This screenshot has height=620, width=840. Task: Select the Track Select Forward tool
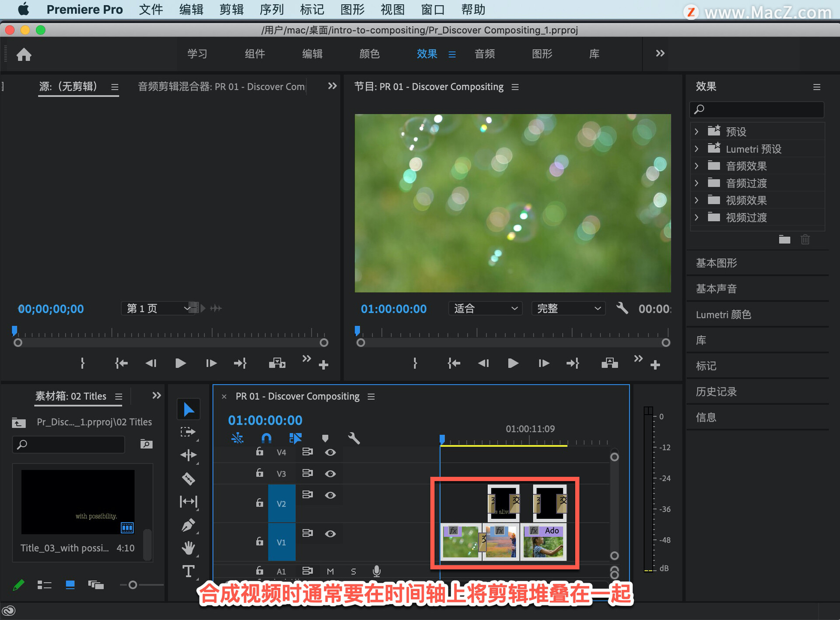click(189, 432)
